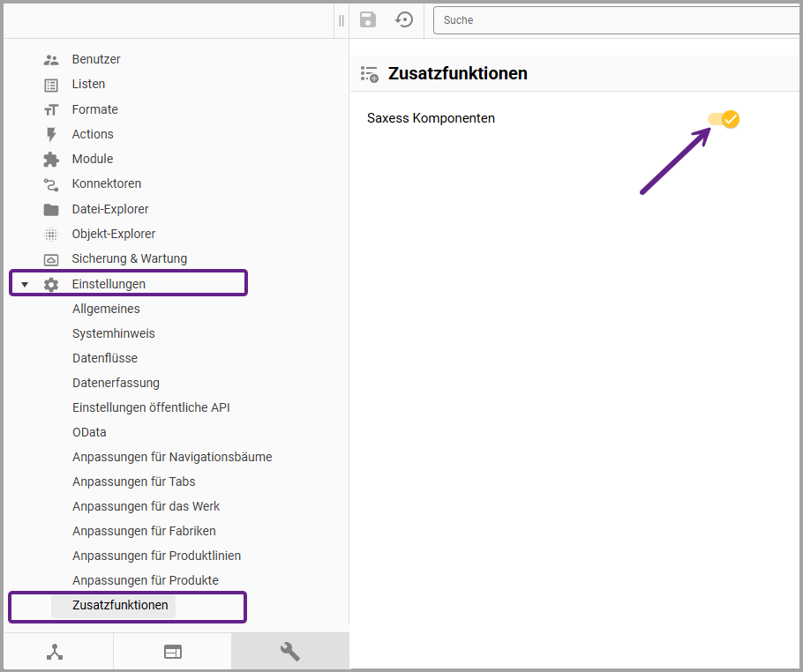Click the Zusatzfunktionen header list icon
The width and height of the screenshot is (803, 672).
point(369,74)
